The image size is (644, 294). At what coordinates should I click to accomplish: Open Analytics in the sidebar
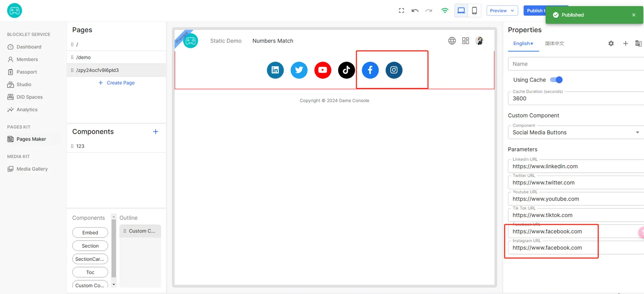(x=27, y=109)
